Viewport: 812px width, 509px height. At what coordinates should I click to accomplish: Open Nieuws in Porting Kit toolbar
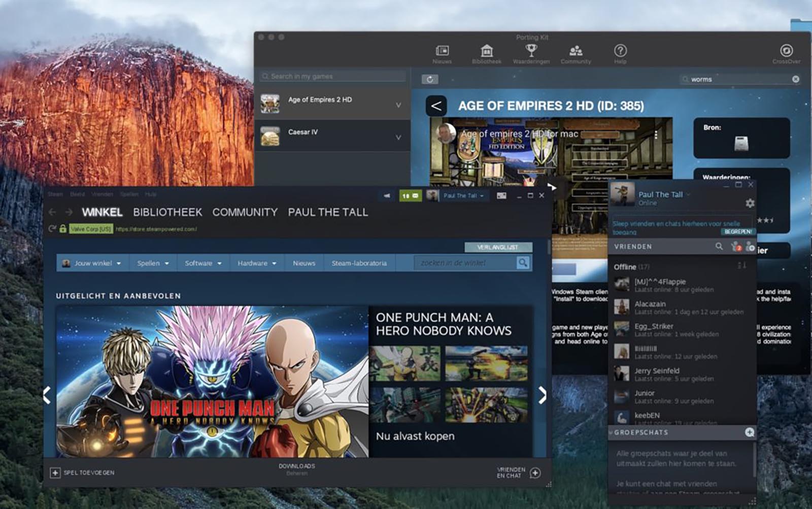[x=442, y=54]
